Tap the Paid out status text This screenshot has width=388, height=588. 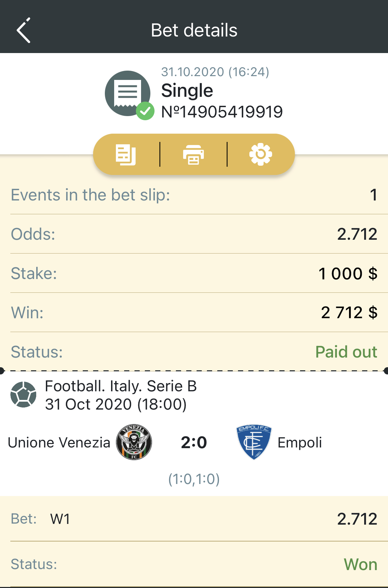(346, 352)
